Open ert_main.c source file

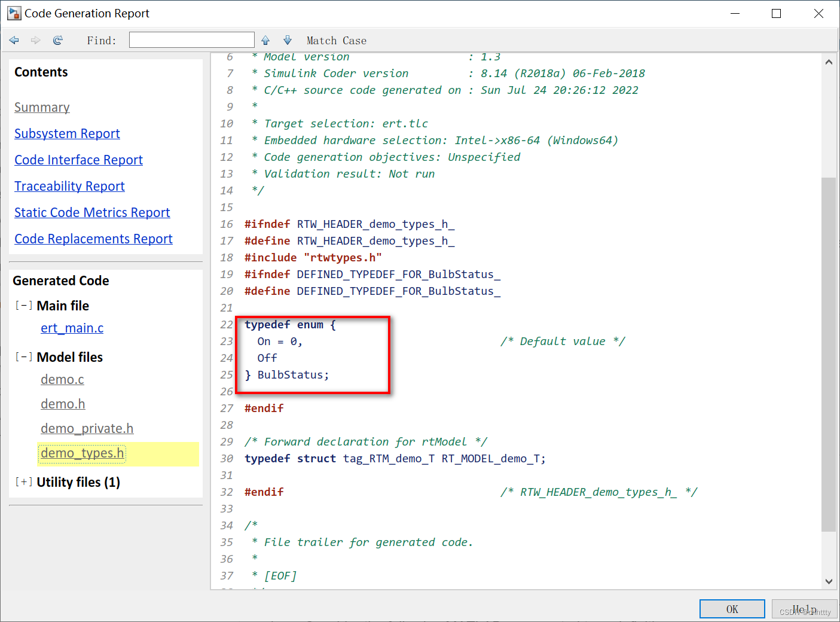(72, 328)
